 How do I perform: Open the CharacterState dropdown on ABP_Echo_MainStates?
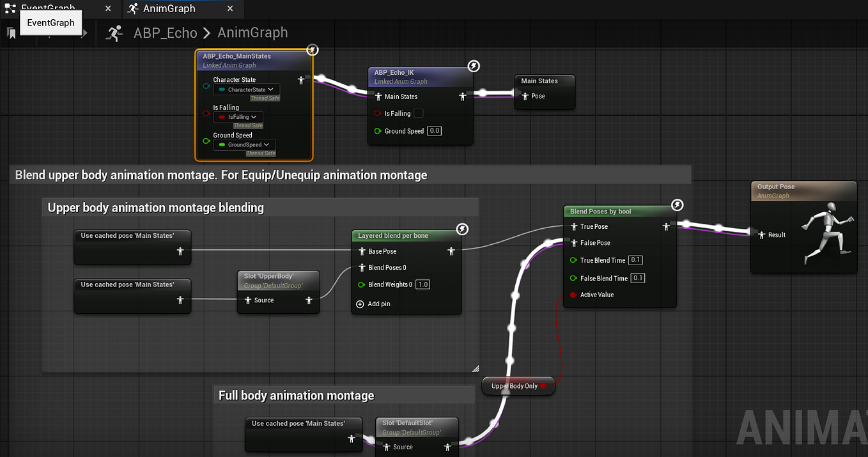(246, 89)
